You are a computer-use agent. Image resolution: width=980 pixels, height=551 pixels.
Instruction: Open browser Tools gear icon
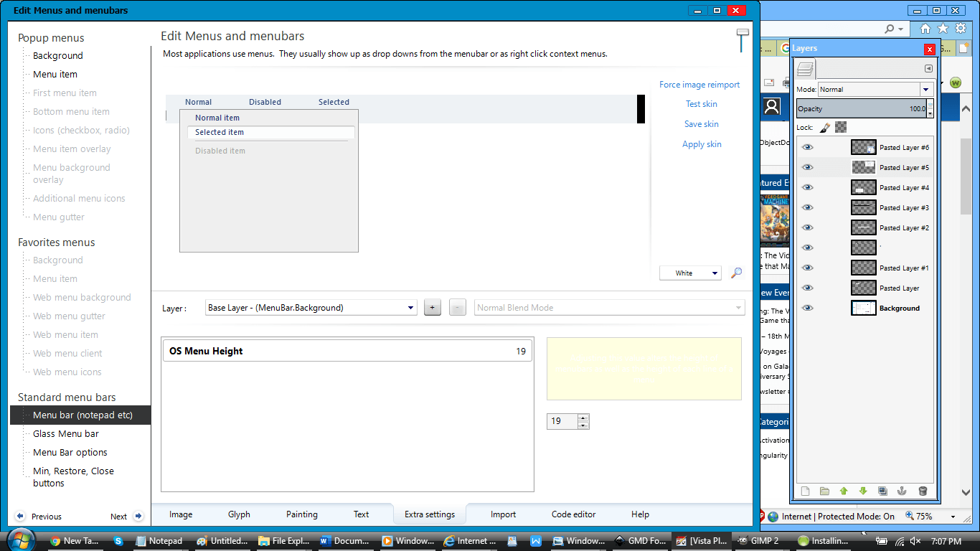[x=960, y=29]
